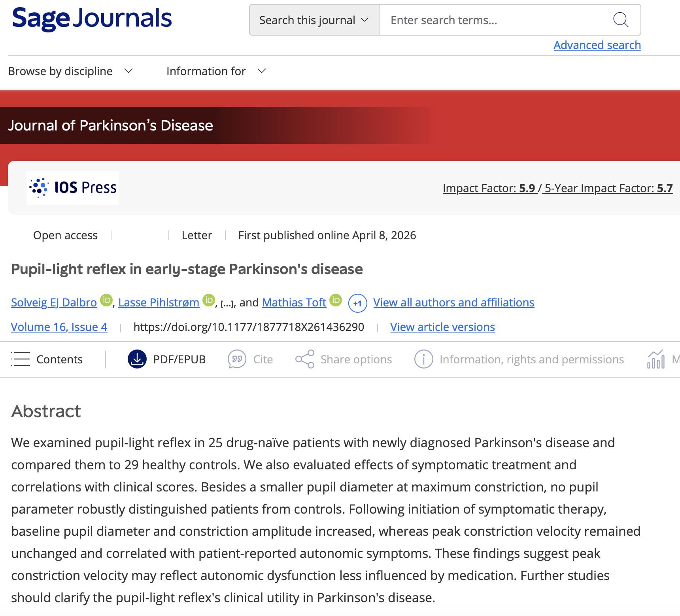This screenshot has height=616, width=680.
Task: Open Volume 16, Issue 4
Action: (59, 327)
